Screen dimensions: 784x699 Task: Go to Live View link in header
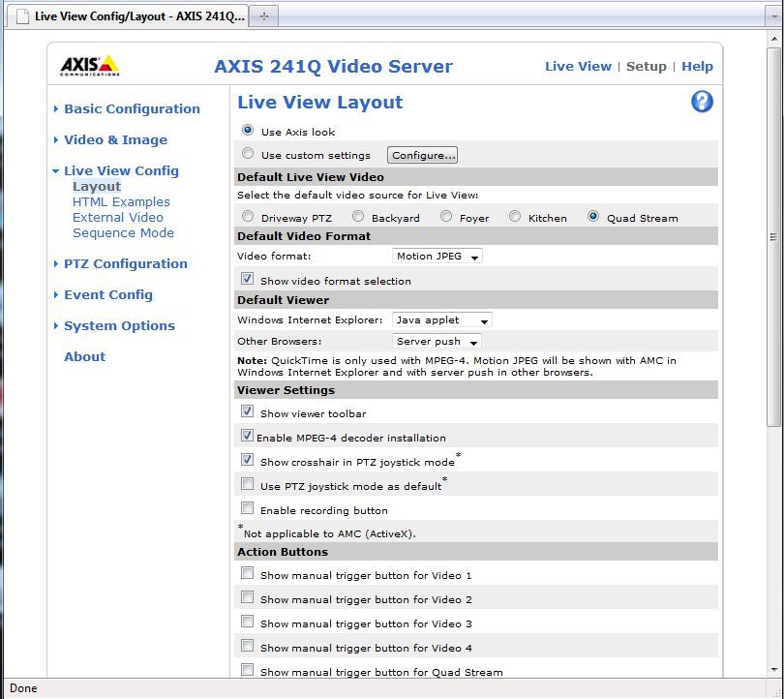pyautogui.click(x=578, y=67)
